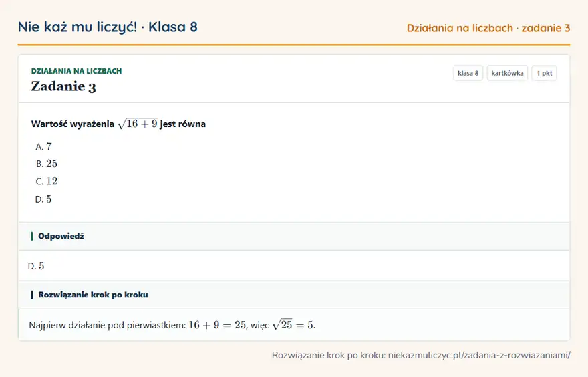Viewport: 588px width, 377px height.
Task: Select answer option C. 12
Action: (x=47, y=182)
